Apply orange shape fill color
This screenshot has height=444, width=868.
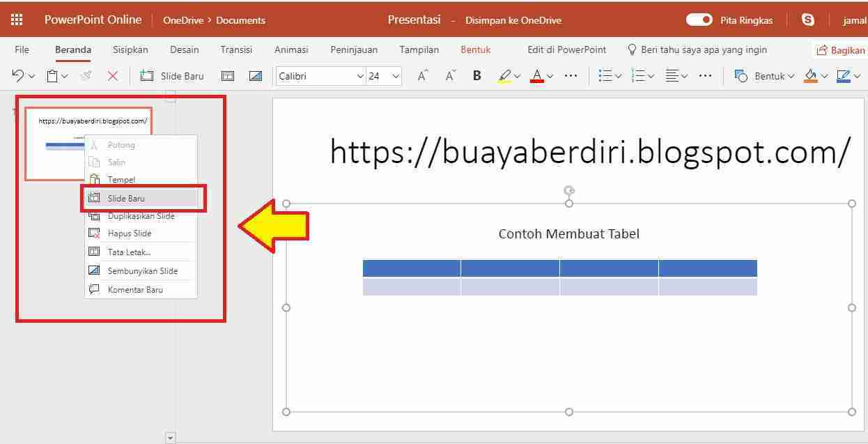(x=811, y=76)
